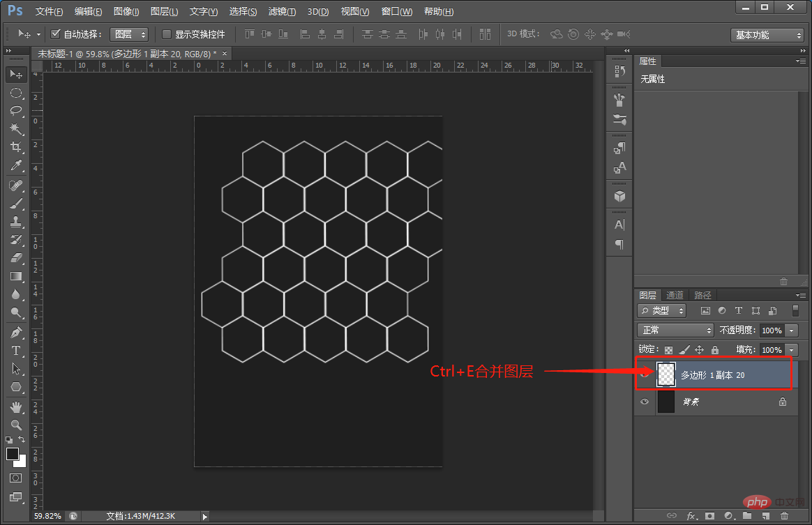Select the Healing Brush tool
The height and width of the screenshot is (525, 812).
(16, 185)
